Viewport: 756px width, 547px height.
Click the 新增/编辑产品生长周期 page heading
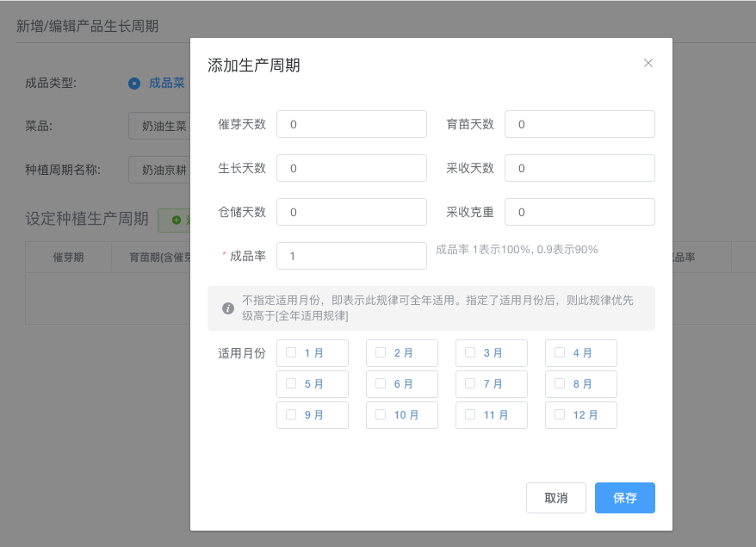[x=87, y=26]
